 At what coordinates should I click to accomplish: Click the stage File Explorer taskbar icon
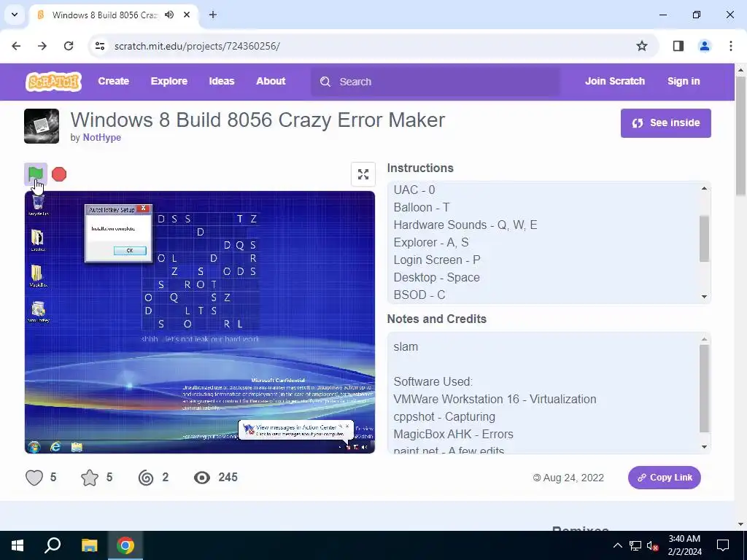point(77,447)
